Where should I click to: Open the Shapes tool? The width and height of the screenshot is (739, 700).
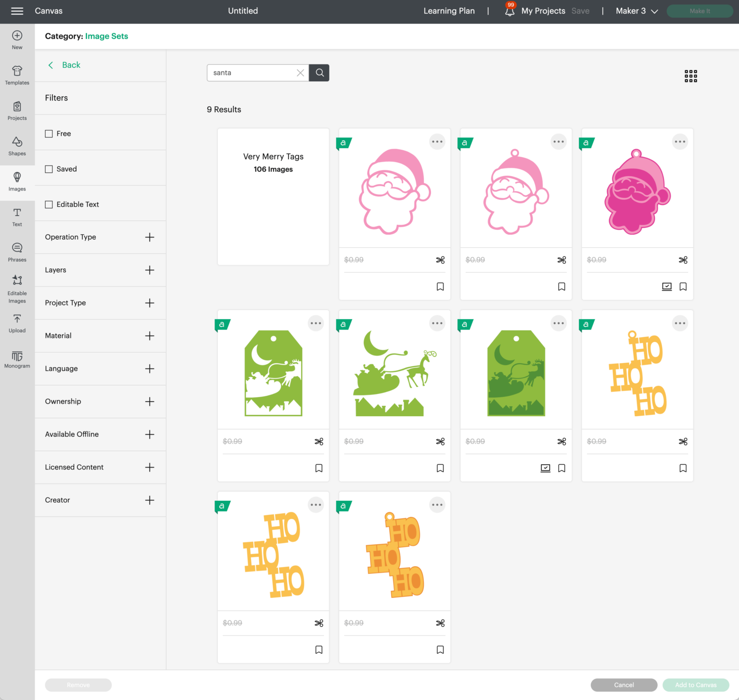(x=17, y=146)
